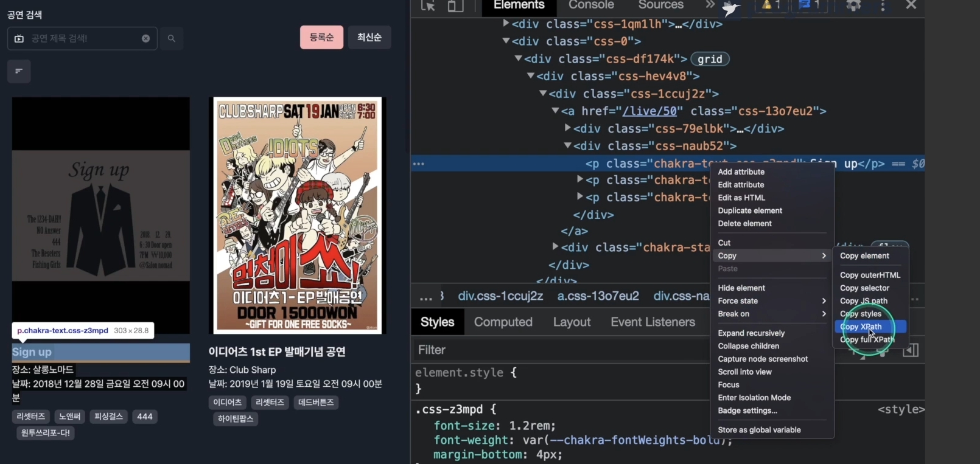Follow the /live/50 href link
This screenshot has height=464, width=980.
(x=649, y=111)
